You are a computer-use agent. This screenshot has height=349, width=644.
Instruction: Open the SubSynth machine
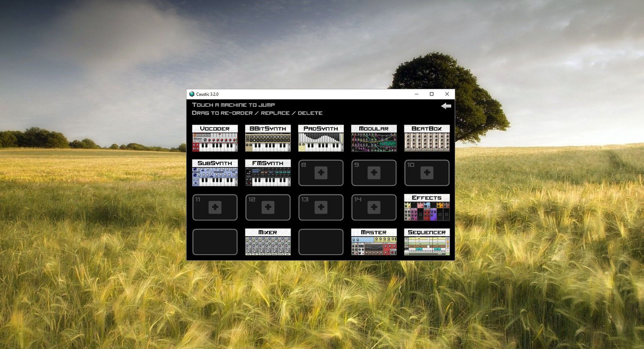215,173
